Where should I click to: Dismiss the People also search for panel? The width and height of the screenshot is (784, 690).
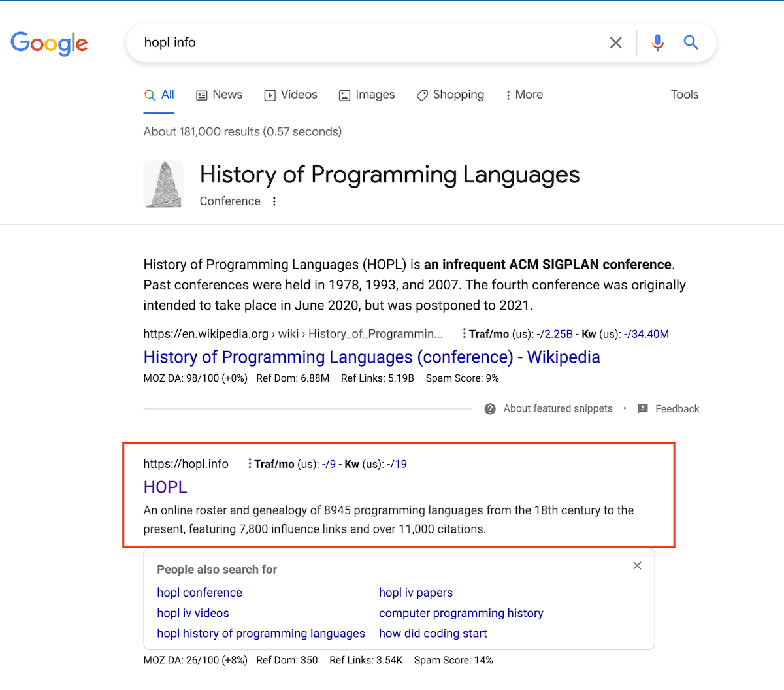tap(637, 565)
